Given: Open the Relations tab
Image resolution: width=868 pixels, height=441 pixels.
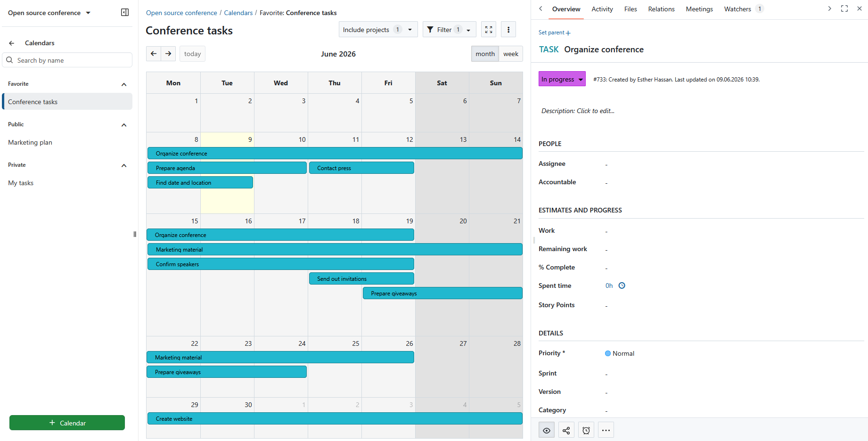Looking at the screenshot, I should coord(661,9).
